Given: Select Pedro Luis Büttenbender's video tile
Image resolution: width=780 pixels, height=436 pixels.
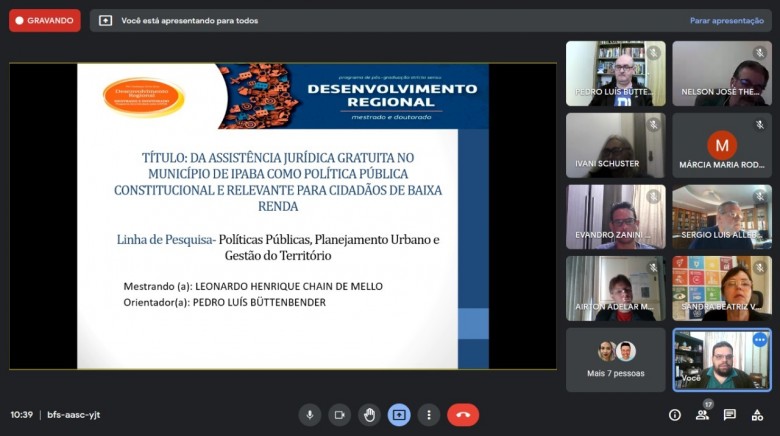Looking at the screenshot, I should (x=615, y=73).
